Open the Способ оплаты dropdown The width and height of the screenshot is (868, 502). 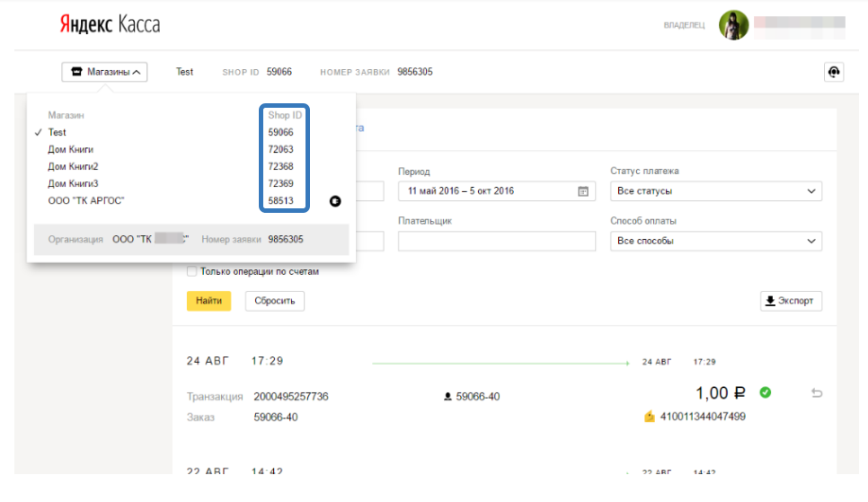(x=716, y=241)
